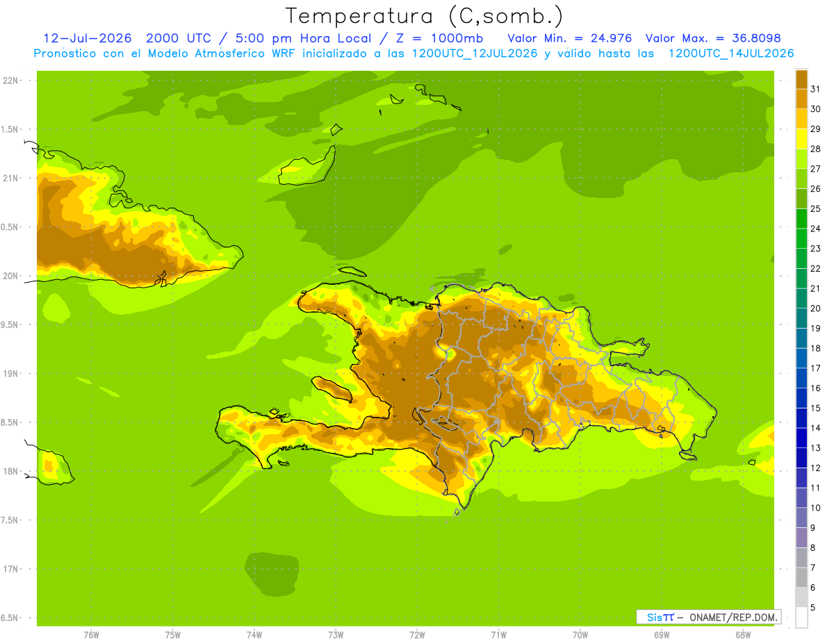Screen dimensions: 834x644
Task: Click legend value 20
Action: pos(815,308)
